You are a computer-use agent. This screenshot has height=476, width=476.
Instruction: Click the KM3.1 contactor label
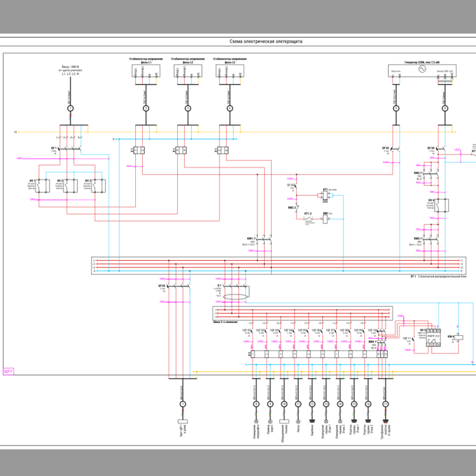tap(418, 173)
